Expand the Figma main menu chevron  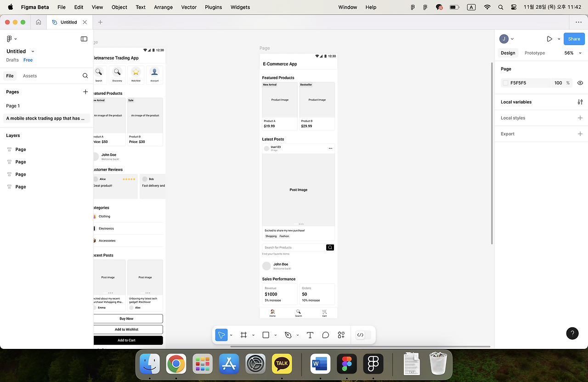(x=16, y=39)
